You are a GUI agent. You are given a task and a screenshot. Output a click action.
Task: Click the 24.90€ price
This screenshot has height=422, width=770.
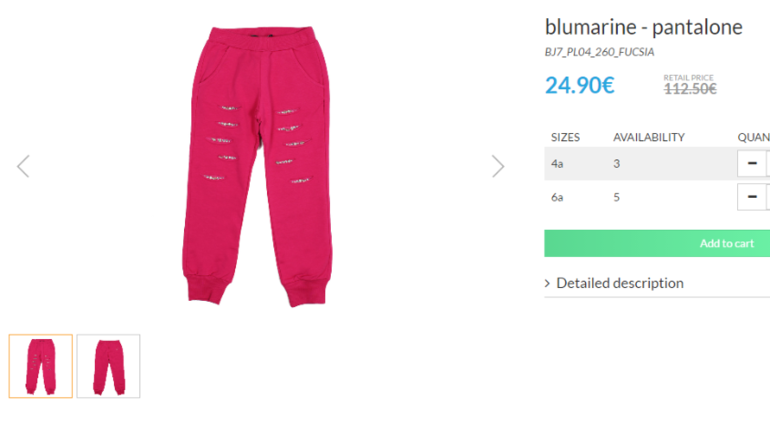[x=579, y=85]
